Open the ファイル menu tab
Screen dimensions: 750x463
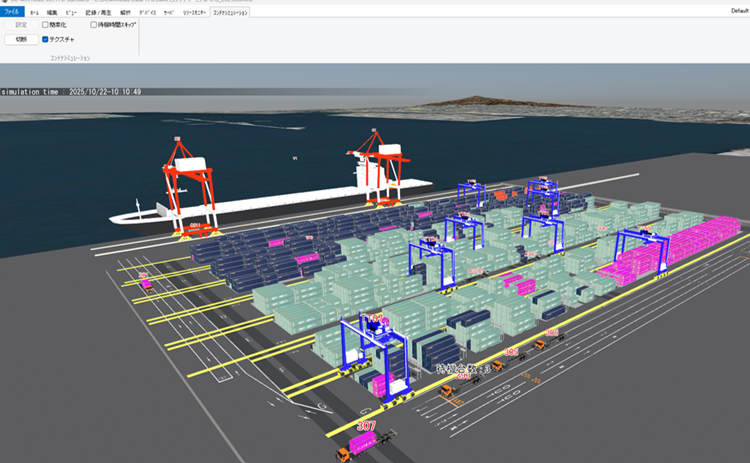coord(13,11)
